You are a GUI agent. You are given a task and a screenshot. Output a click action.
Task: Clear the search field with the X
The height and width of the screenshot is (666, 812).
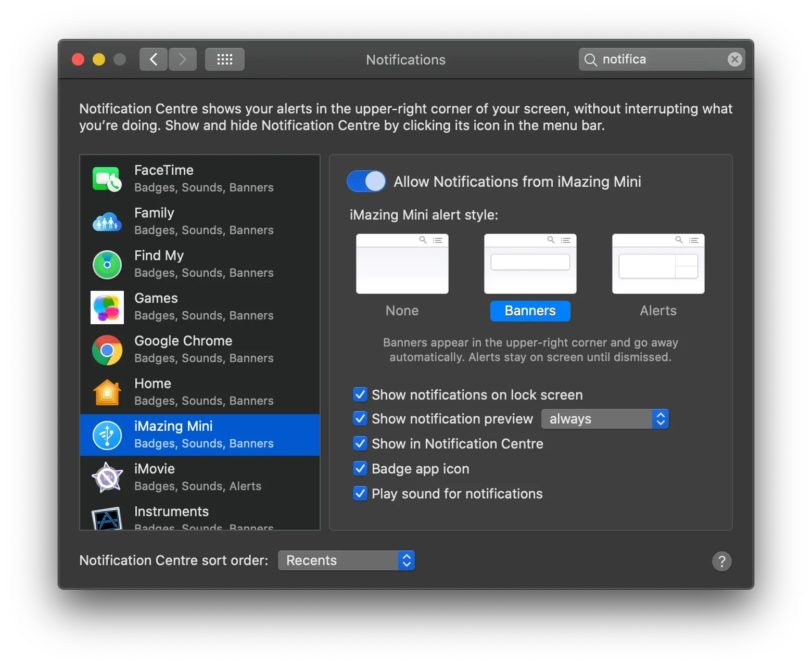[x=734, y=59]
